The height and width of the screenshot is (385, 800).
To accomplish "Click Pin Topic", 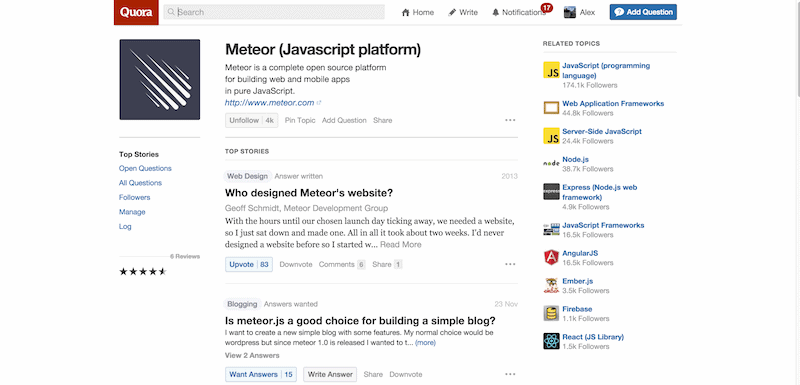I will (x=300, y=120).
